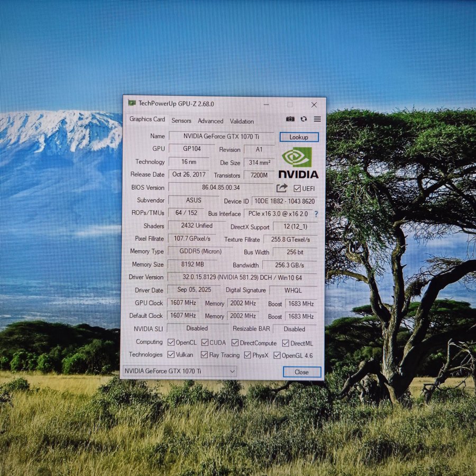The image size is (476, 476).
Task: Click the Driver Version field
Action: [242, 277]
